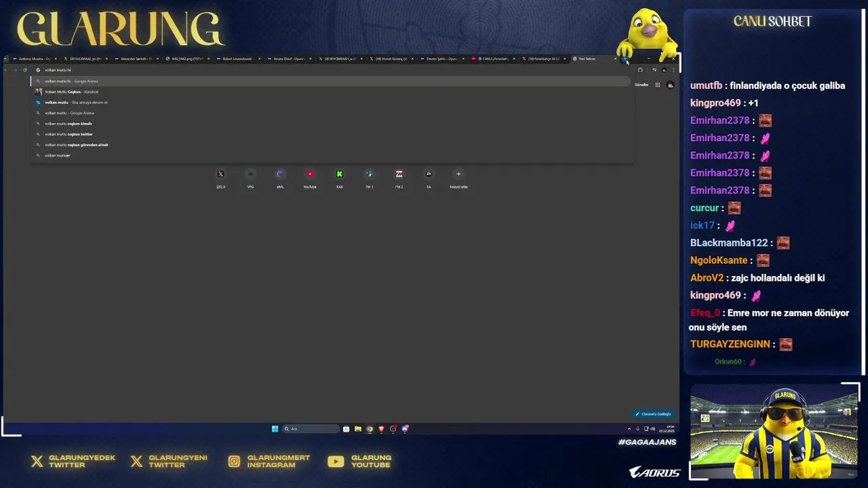The height and width of the screenshot is (488, 868).
Task: Open Google Chrome from the taskbar
Action: point(370,428)
